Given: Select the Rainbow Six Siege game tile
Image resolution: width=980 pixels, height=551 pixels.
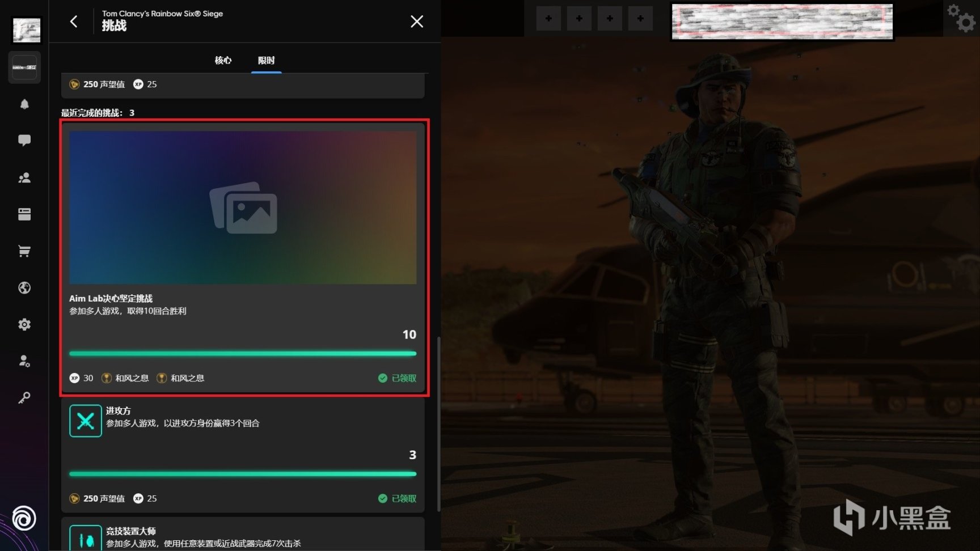Looking at the screenshot, I should pyautogui.click(x=24, y=67).
